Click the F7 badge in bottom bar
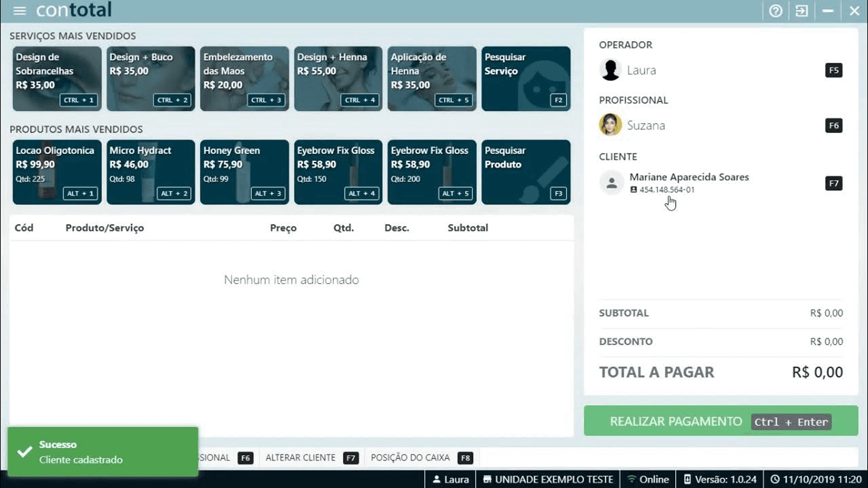The image size is (868, 488). pos(351,458)
